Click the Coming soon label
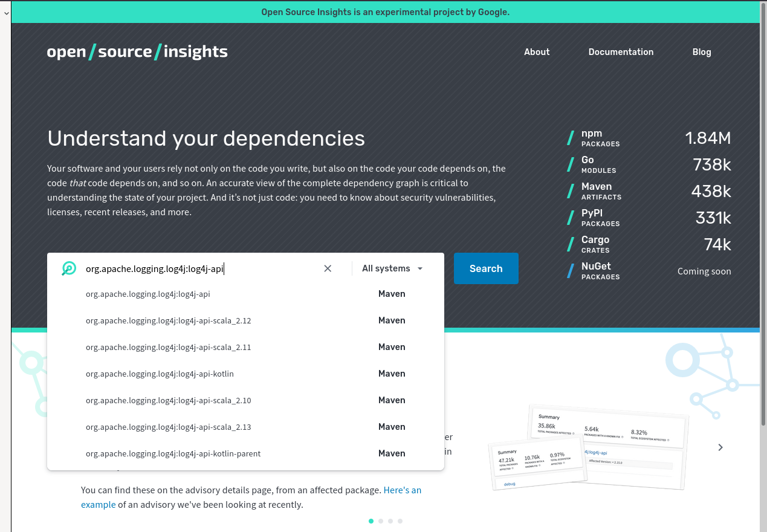 [x=704, y=271]
